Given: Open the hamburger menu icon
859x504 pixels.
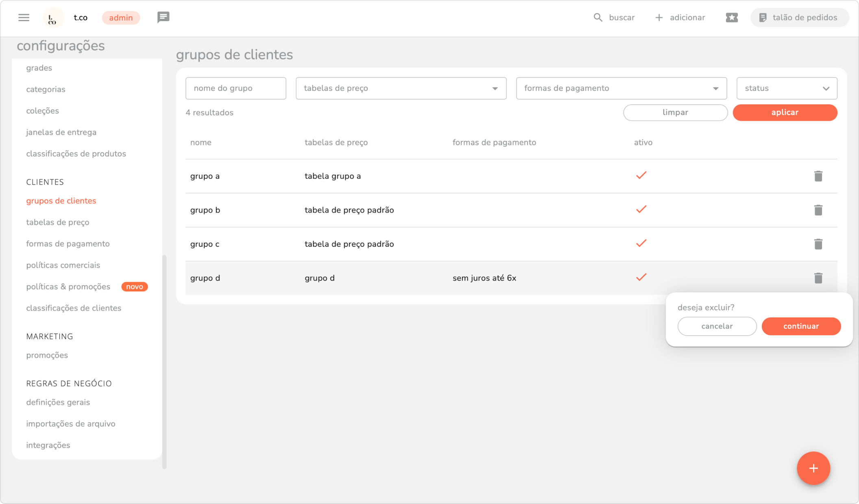Looking at the screenshot, I should pyautogui.click(x=24, y=17).
